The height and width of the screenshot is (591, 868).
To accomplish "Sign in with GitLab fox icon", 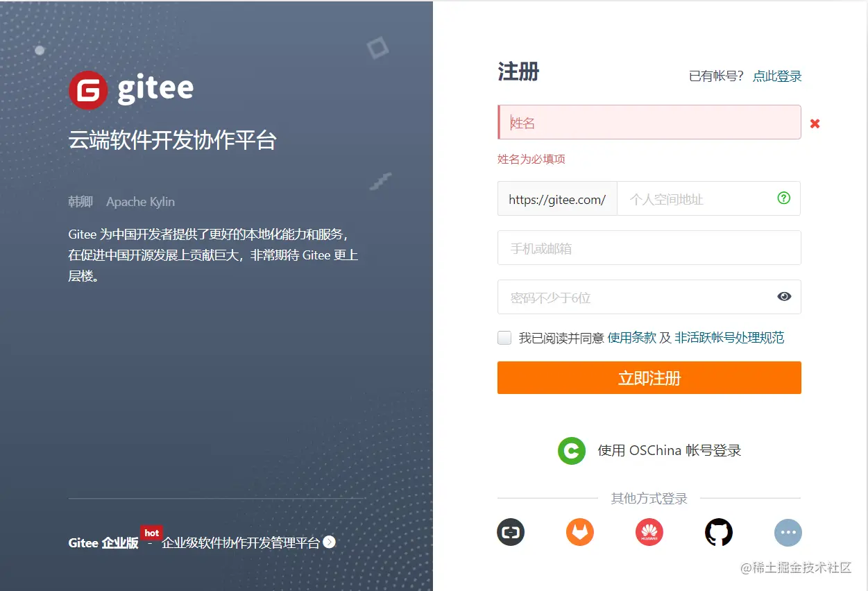I will [x=580, y=533].
